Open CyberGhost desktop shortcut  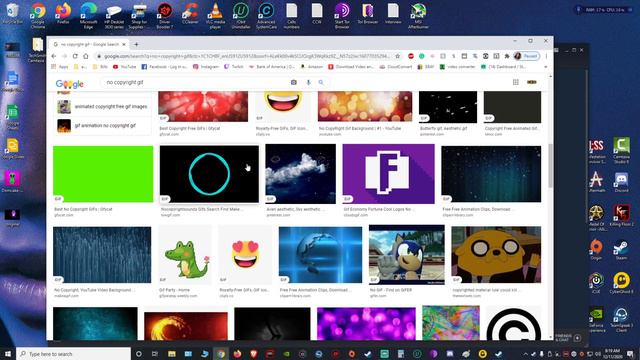(621, 283)
